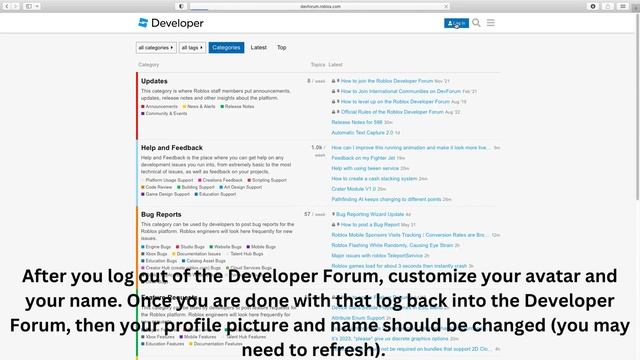The image size is (640, 360).
Task: Expand the all categories dropdown
Action: coord(156,48)
